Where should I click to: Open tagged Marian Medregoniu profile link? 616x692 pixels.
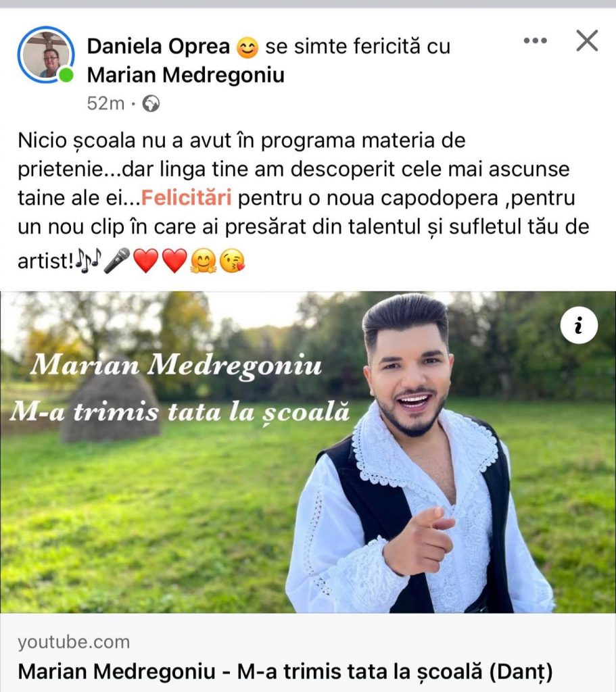[185, 75]
